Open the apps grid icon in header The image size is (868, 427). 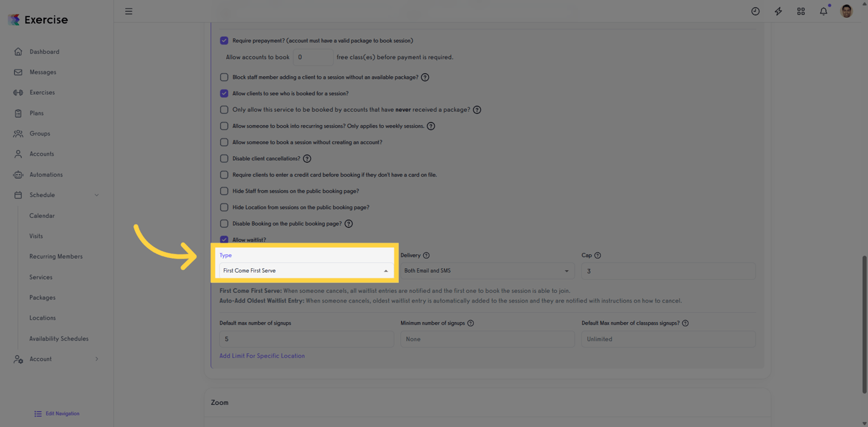tap(801, 11)
